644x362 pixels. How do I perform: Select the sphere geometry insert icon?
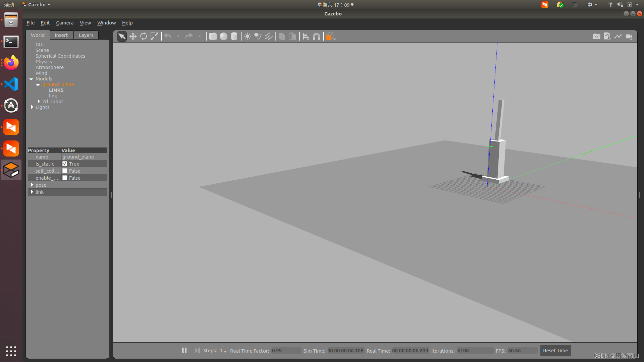click(223, 36)
